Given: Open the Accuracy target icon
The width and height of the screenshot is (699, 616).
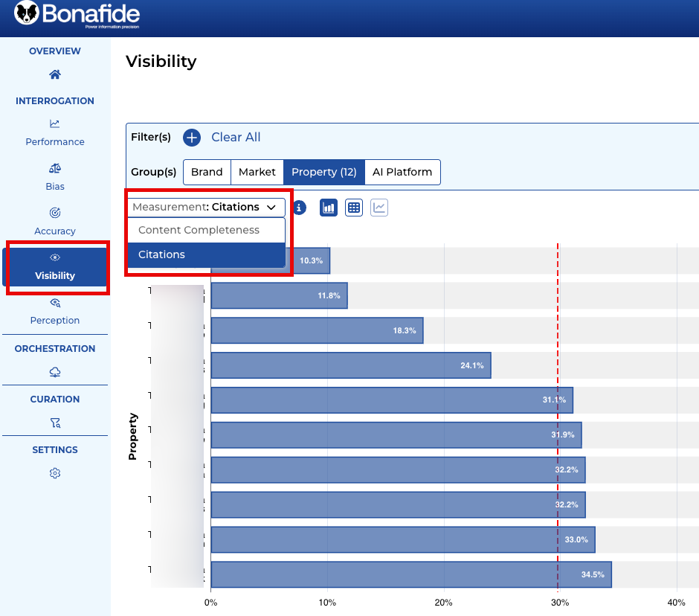Looking at the screenshot, I should click(54, 214).
